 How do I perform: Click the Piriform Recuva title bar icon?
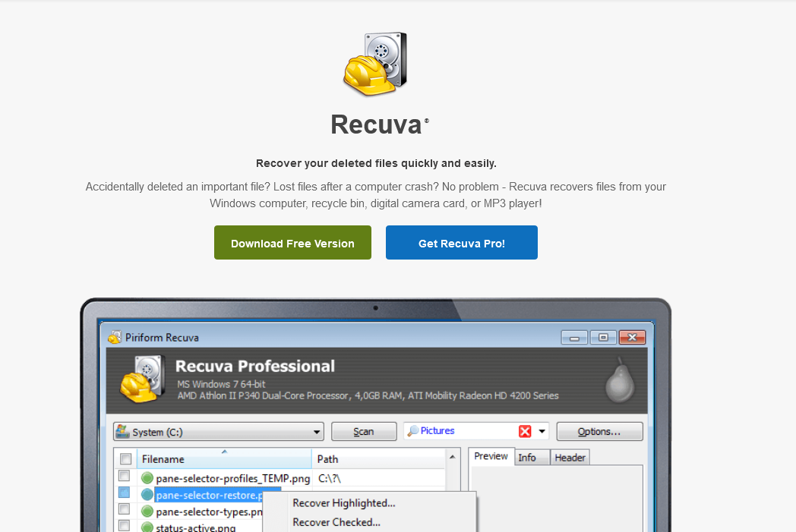pyautogui.click(x=115, y=337)
